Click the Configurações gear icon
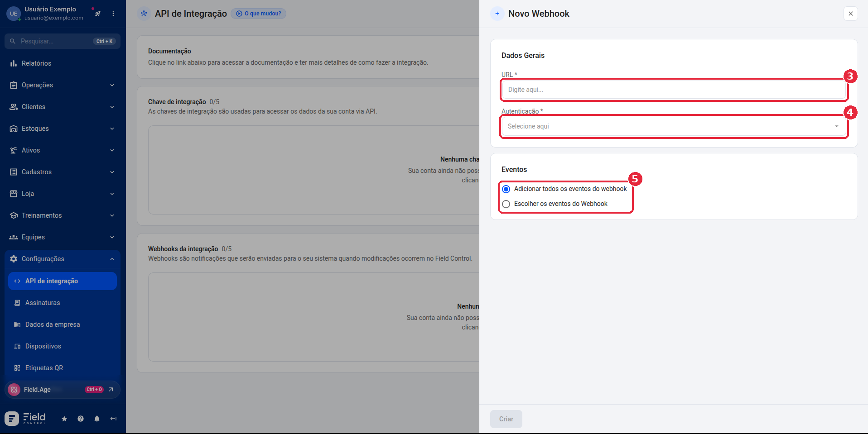The width and height of the screenshot is (868, 434). click(14, 259)
